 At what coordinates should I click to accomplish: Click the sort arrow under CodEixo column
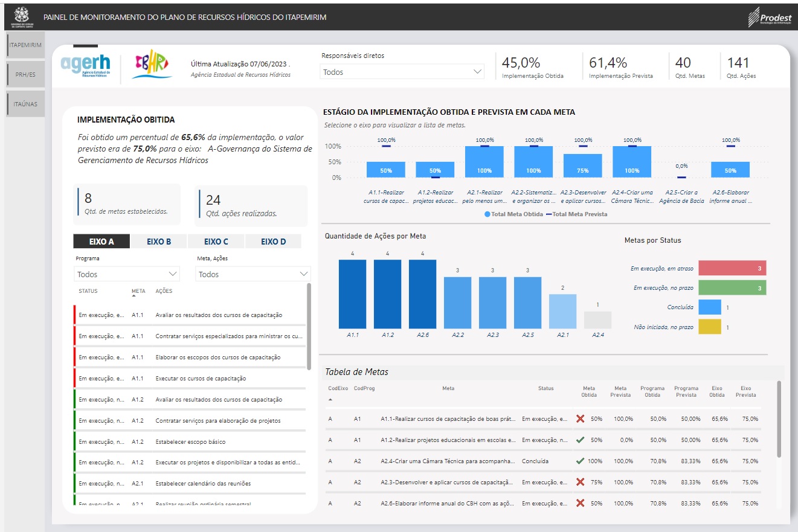point(330,400)
